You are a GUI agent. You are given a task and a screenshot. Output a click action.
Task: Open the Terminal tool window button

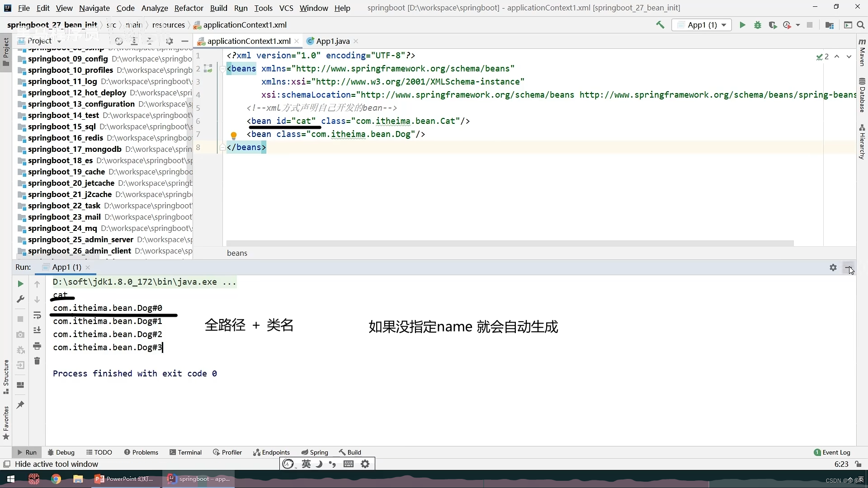pos(185,452)
